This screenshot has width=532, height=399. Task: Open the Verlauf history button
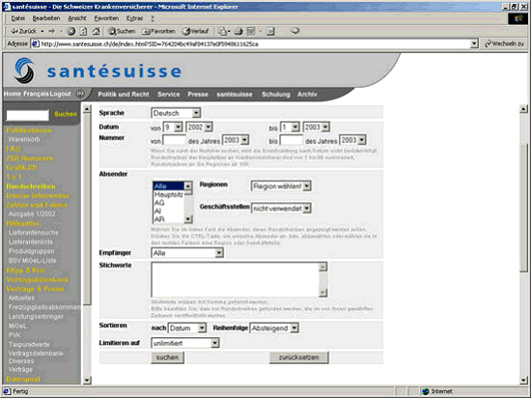pos(195,31)
